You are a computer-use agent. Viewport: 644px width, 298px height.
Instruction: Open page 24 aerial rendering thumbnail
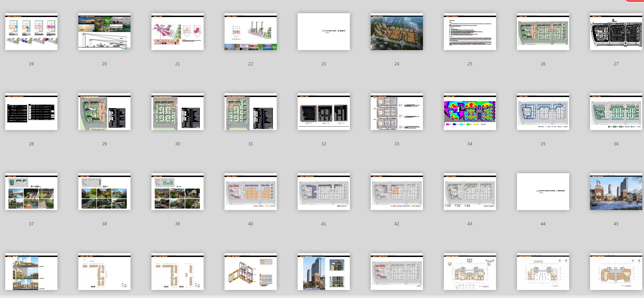click(x=397, y=32)
